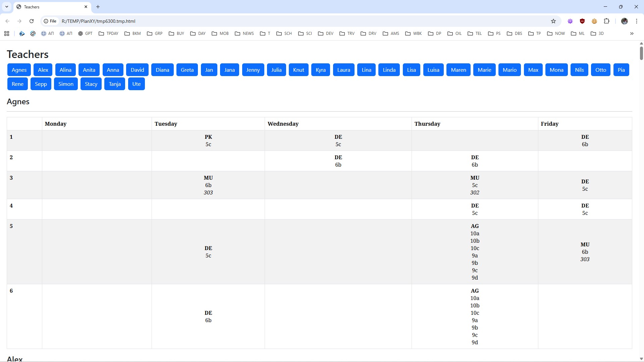Select the Simon teacher button
Viewport: 644px width, 362px height.
click(x=66, y=84)
